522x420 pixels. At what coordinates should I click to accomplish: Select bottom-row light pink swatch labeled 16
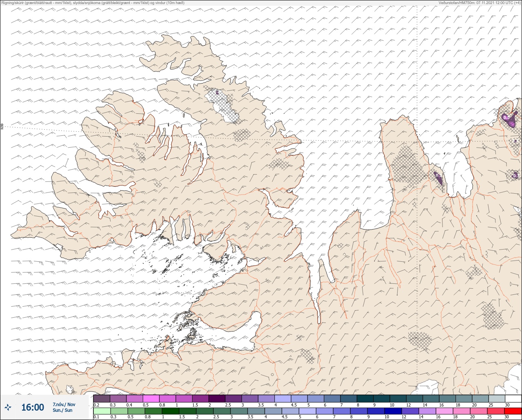[x=445, y=411]
